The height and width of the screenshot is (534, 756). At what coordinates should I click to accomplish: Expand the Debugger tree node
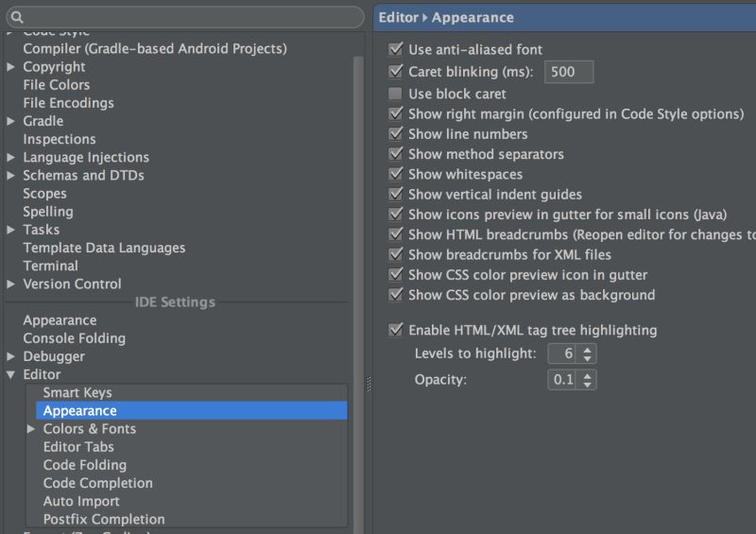click(x=10, y=356)
